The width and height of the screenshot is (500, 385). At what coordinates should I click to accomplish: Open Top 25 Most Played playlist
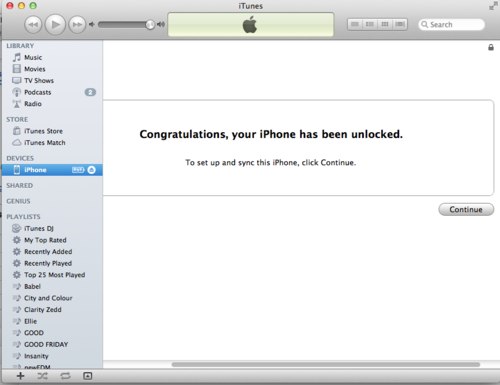(x=52, y=275)
